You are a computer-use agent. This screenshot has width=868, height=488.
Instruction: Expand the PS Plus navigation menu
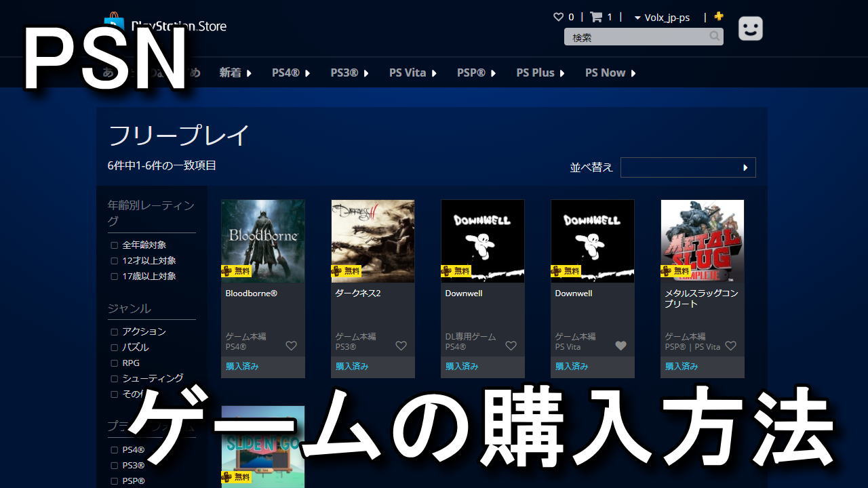[x=540, y=73]
